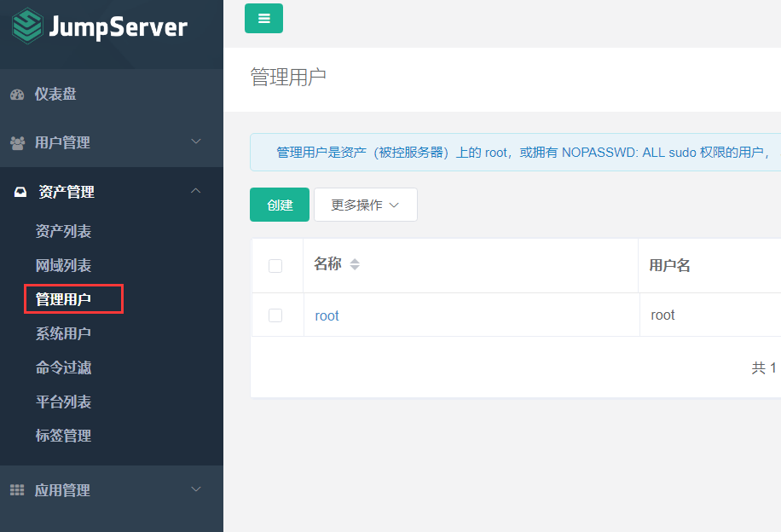The height and width of the screenshot is (532, 781).
Task: Check the select-all header checkbox
Action: pos(275,266)
